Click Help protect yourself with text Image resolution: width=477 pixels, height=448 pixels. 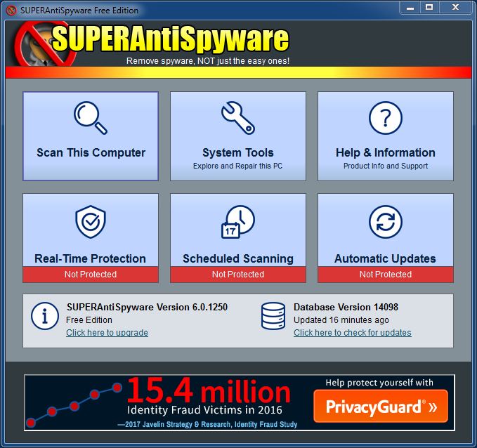tap(379, 383)
